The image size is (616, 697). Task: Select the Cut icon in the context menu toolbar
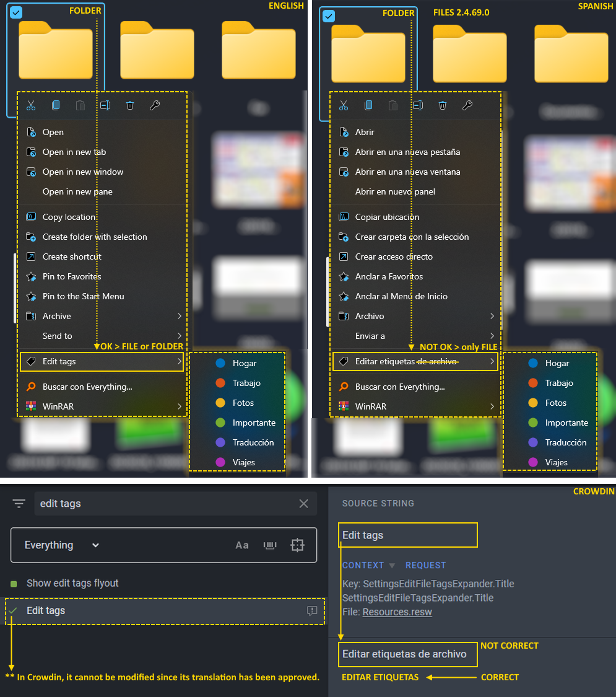[x=31, y=105]
